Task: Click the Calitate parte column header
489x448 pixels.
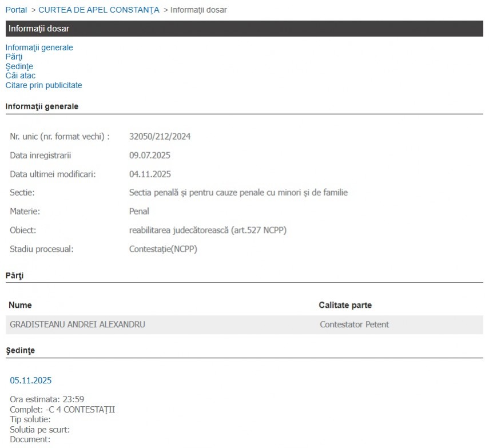Action: [x=345, y=305]
